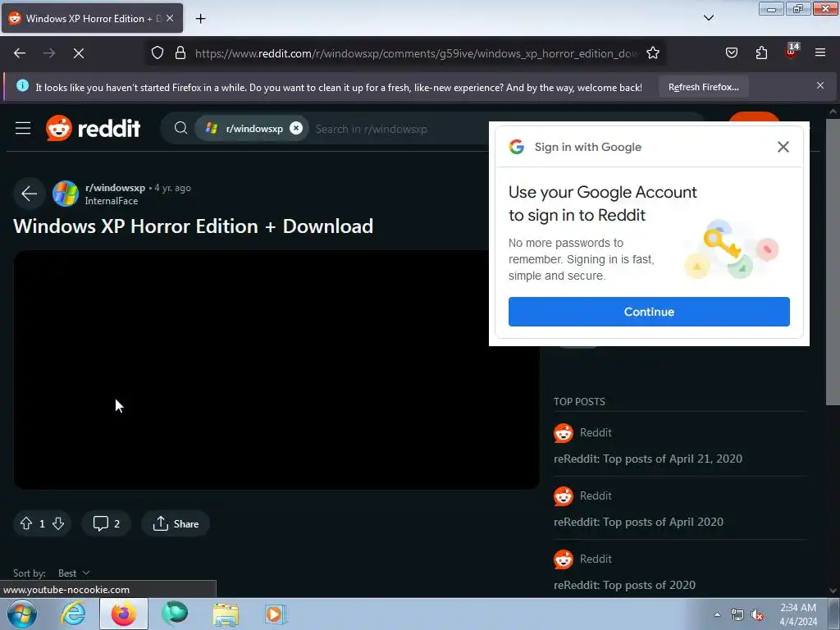Open the Save to Pocket icon
Viewport: 840px width, 630px height.
click(x=731, y=53)
